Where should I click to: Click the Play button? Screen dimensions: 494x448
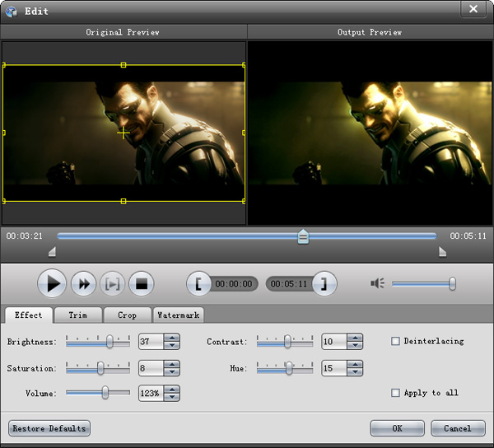[x=52, y=283]
